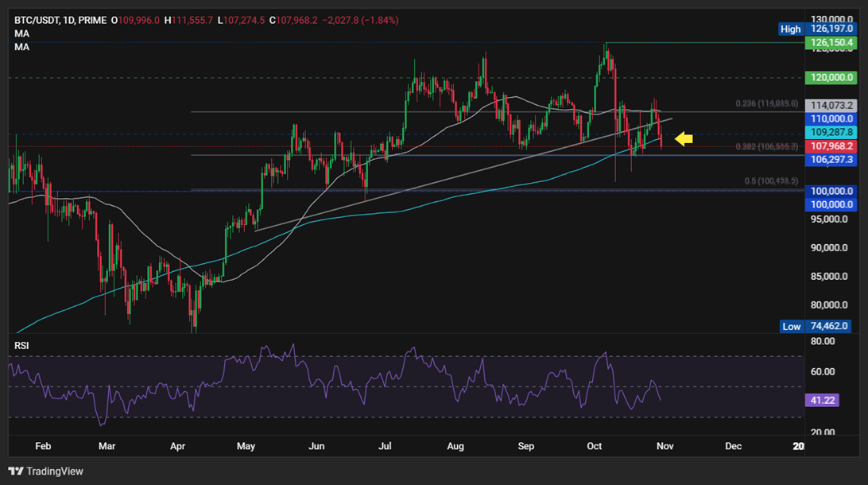The width and height of the screenshot is (868, 485).
Task: Click the RSI indicator label
Action: pyautogui.click(x=23, y=345)
